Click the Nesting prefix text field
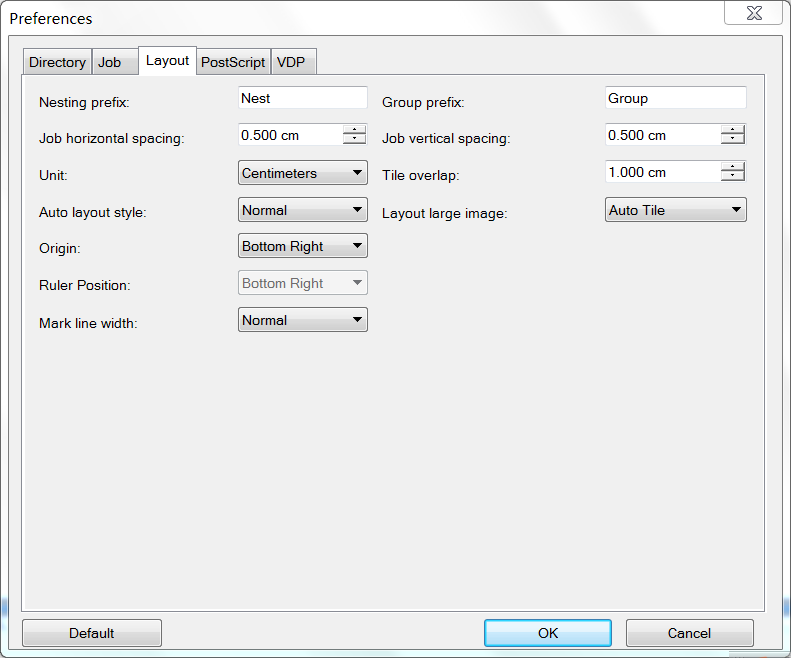The image size is (791, 658). pyautogui.click(x=303, y=98)
